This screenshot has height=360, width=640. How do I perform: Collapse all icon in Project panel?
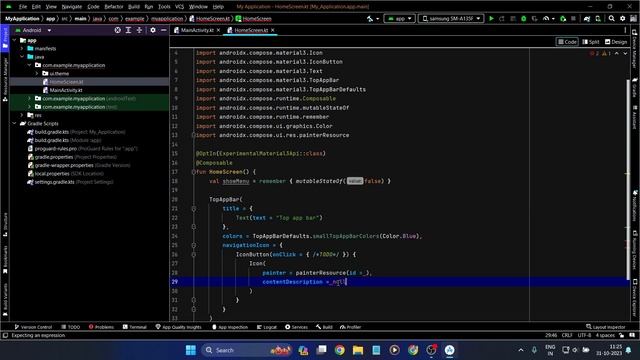tap(139, 30)
